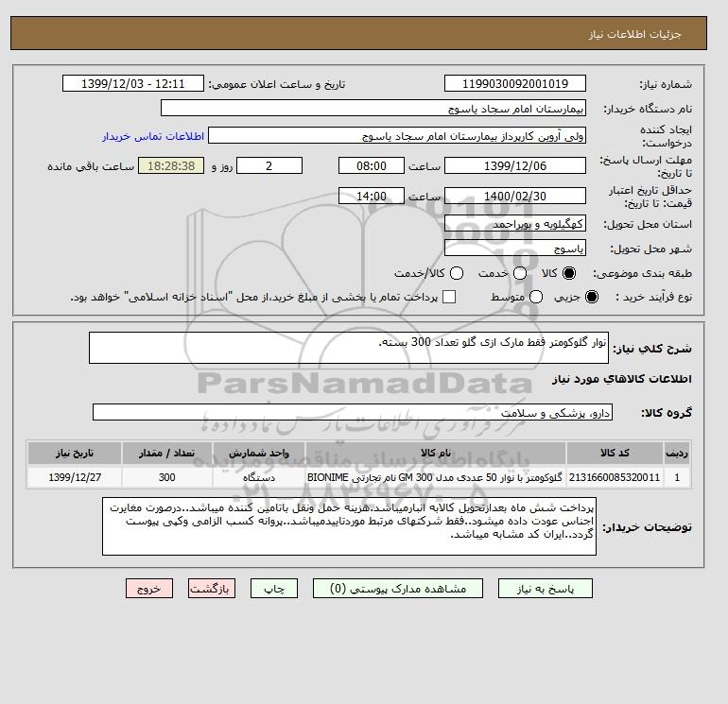Click the buyer organization name field
Image resolution: width=728 pixels, height=704 pixels.
(x=373, y=108)
